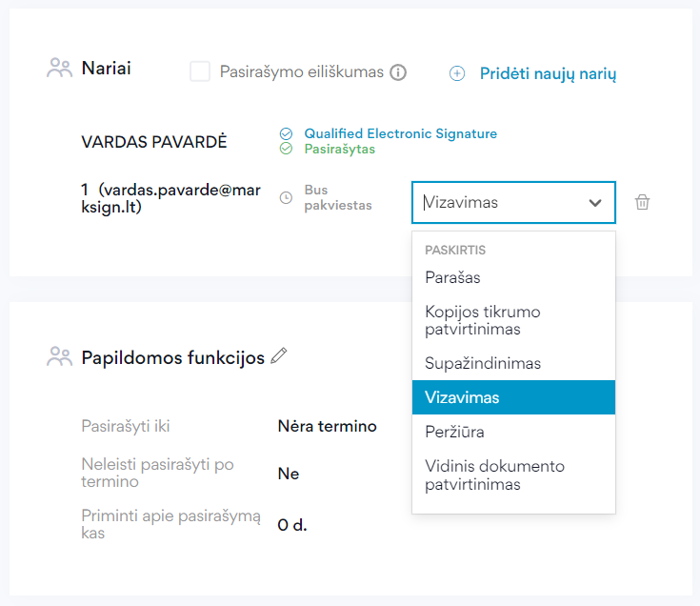The image size is (700, 606).
Task: Select Vidinis dokumento patvirtinimas option
Action: 513,475
